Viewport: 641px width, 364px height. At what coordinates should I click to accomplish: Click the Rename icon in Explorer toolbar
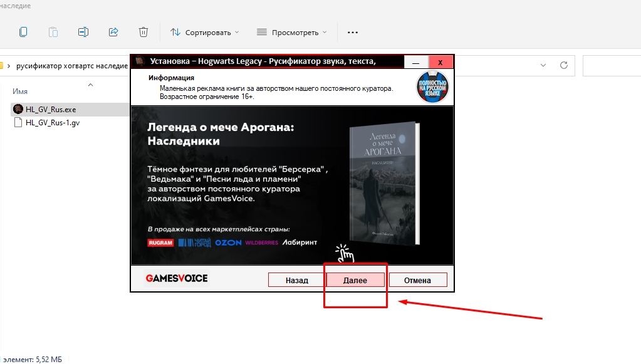coord(83,32)
